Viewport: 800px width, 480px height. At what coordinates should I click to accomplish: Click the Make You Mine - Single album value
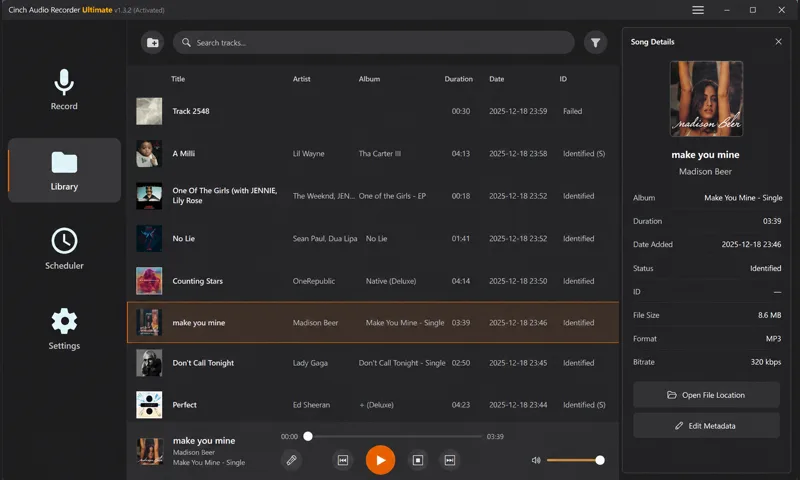coord(743,198)
